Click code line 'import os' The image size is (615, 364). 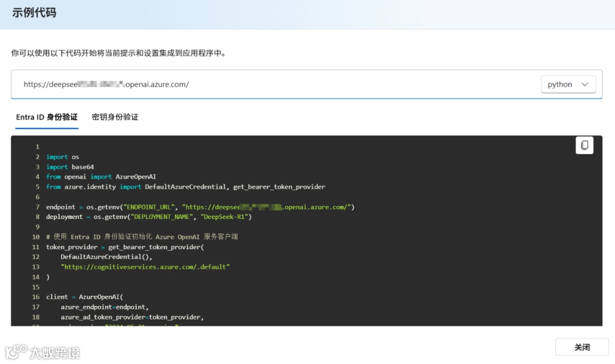tap(63, 157)
